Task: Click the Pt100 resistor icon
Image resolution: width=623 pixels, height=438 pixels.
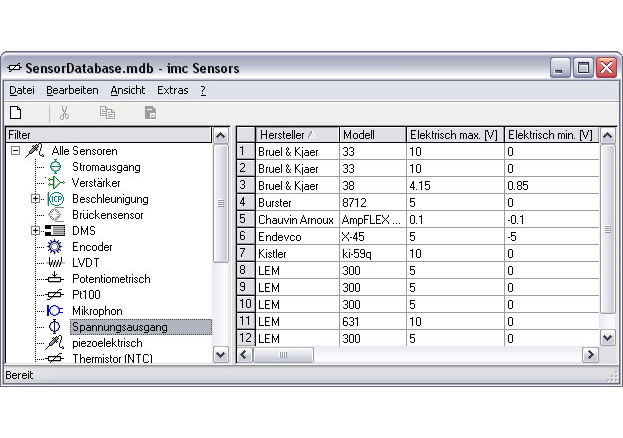Action: tap(55, 295)
